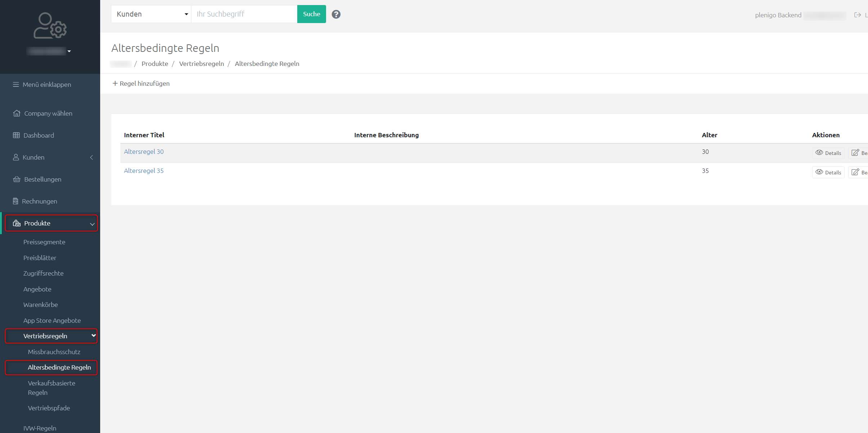Click the help question mark icon
The image size is (868, 433).
pyautogui.click(x=336, y=14)
